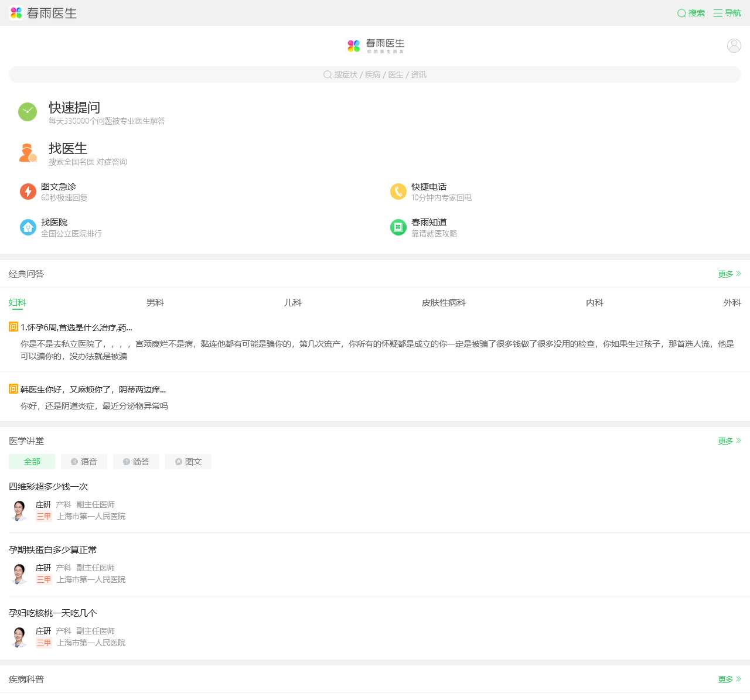
Task: Click the orange 找医生 doctor icon
Action: pos(28,152)
